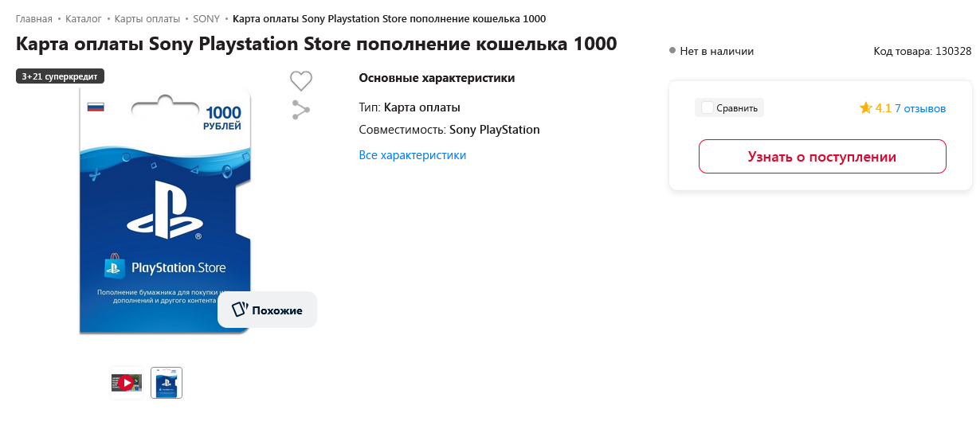This screenshot has height=421, width=980.
Task: Click the Код товара 130328 text
Action: click(923, 51)
